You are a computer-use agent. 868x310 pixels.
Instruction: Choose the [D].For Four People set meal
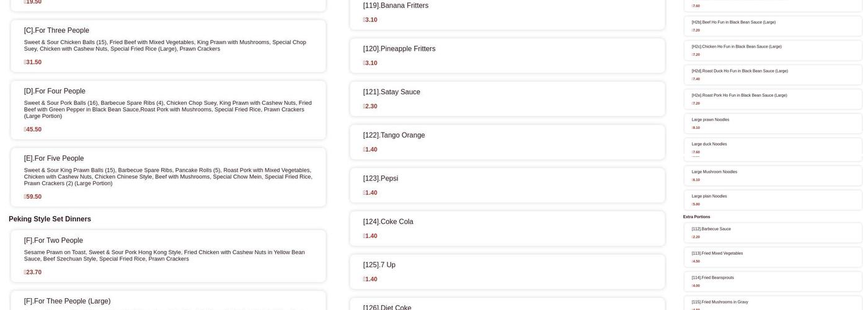pos(168,110)
